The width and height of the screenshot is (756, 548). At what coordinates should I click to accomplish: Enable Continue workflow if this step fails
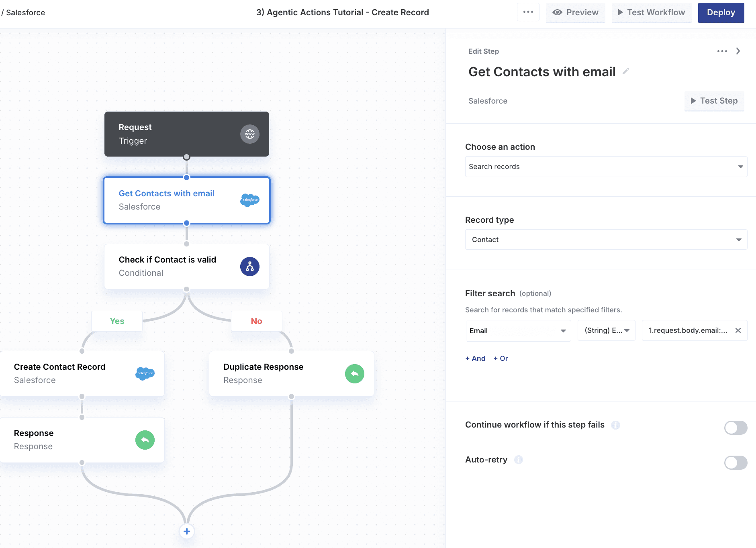coord(735,428)
